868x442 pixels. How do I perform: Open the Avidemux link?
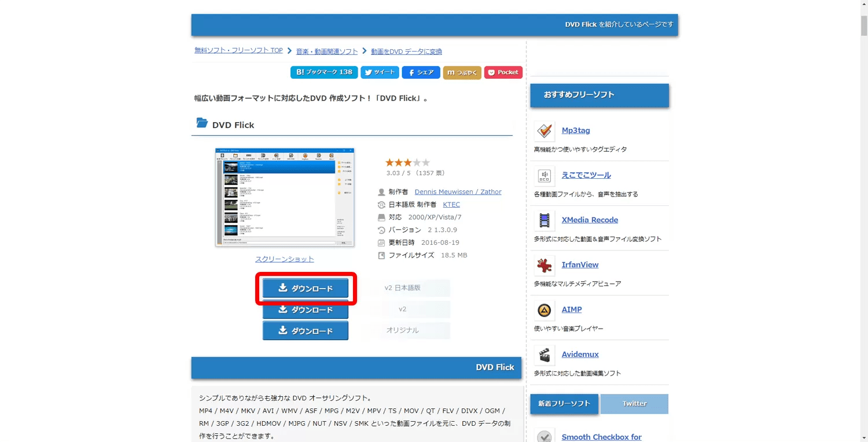tap(580, 354)
